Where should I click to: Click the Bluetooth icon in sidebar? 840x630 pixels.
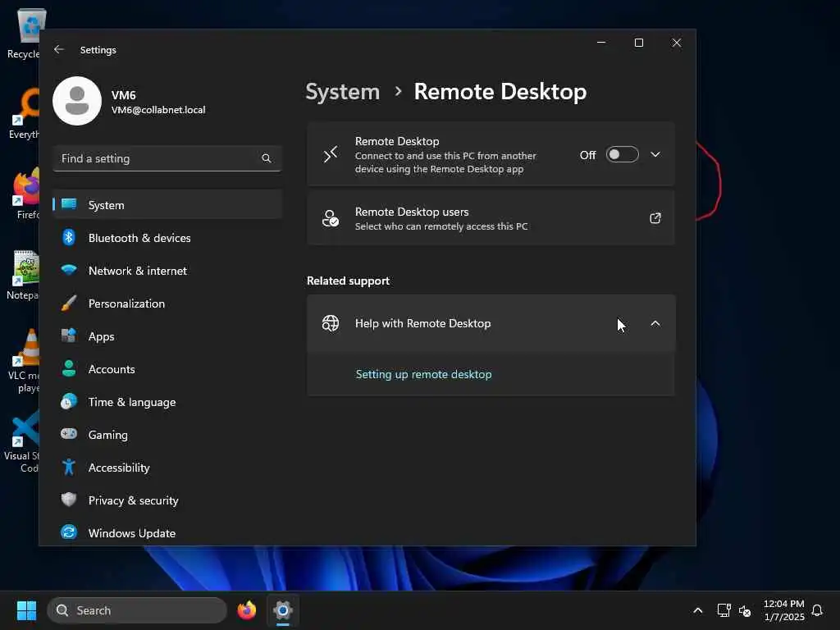point(69,237)
